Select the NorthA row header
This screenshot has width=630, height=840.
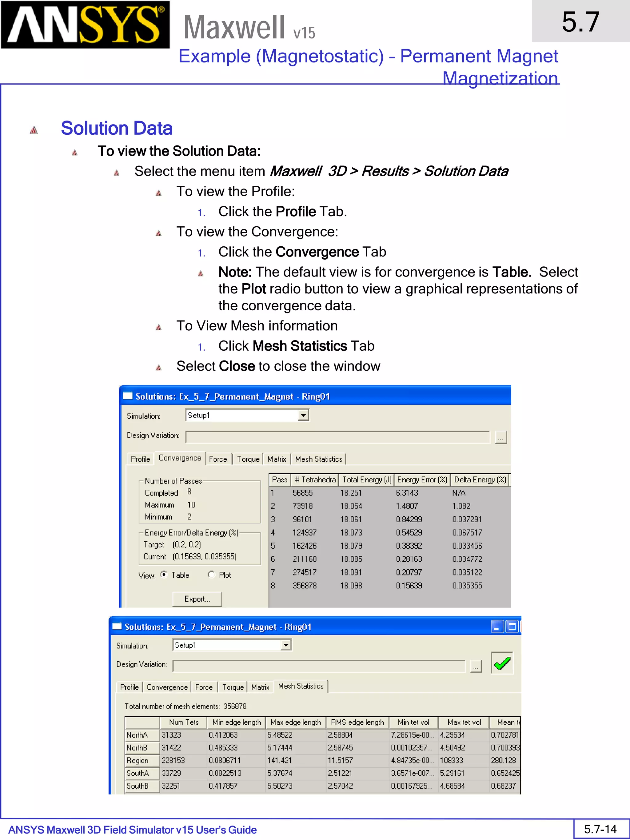click(x=142, y=735)
